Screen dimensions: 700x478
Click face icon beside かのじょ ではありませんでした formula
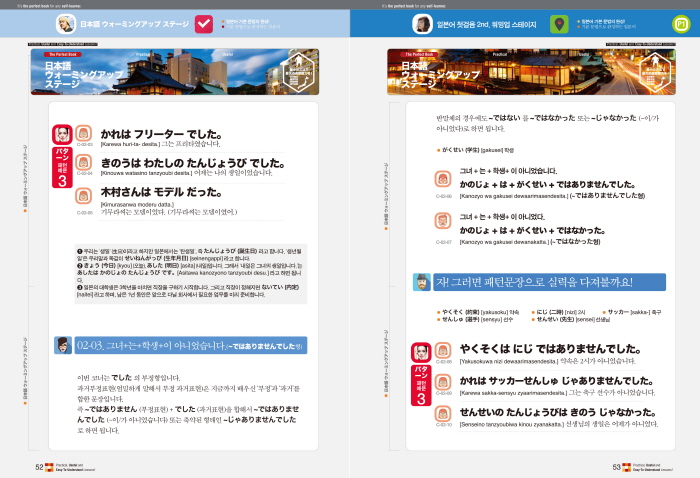(x=441, y=180)
